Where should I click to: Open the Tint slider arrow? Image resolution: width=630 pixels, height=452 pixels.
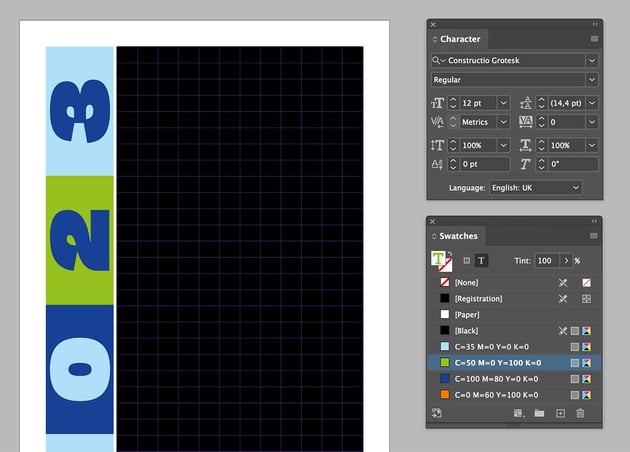[x=566, y=261]
